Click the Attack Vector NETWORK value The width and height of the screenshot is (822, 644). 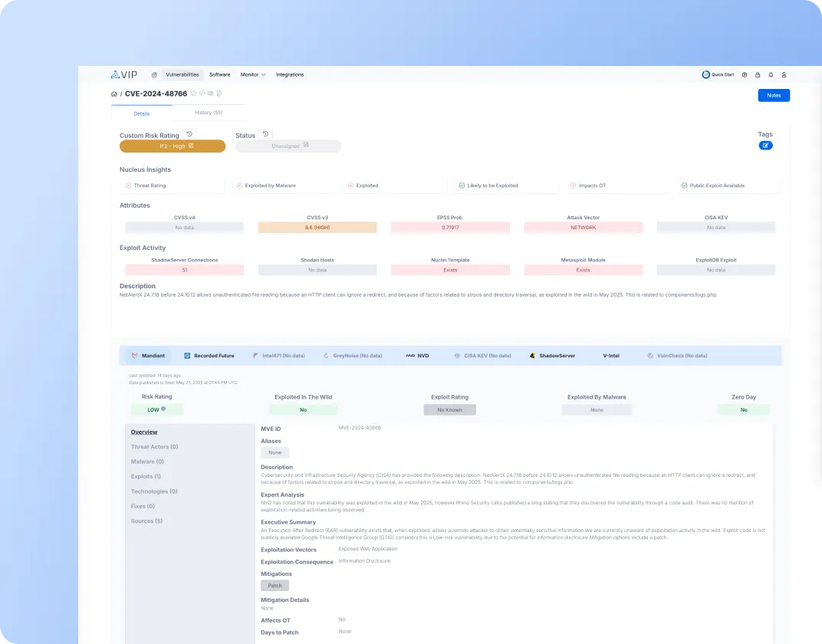click(x=583, y=228)
